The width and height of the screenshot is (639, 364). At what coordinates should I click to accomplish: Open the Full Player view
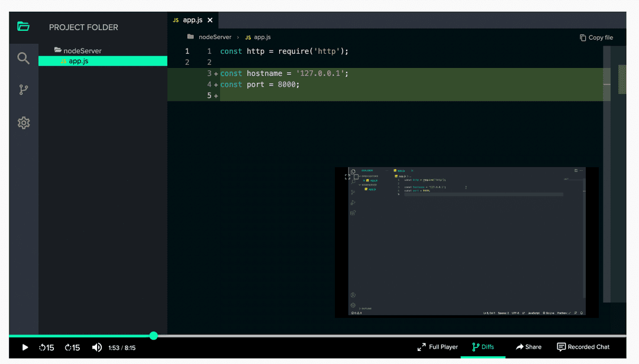[438, 347]
